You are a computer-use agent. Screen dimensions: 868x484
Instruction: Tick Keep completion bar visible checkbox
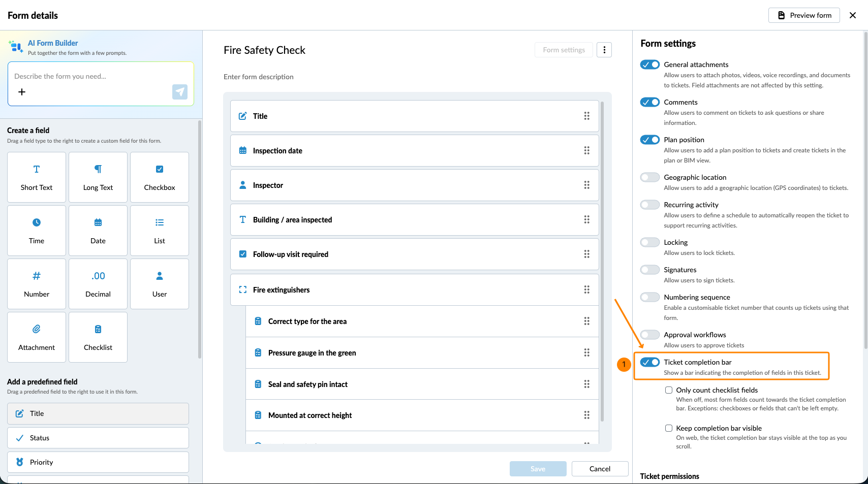tap(669, 428)
